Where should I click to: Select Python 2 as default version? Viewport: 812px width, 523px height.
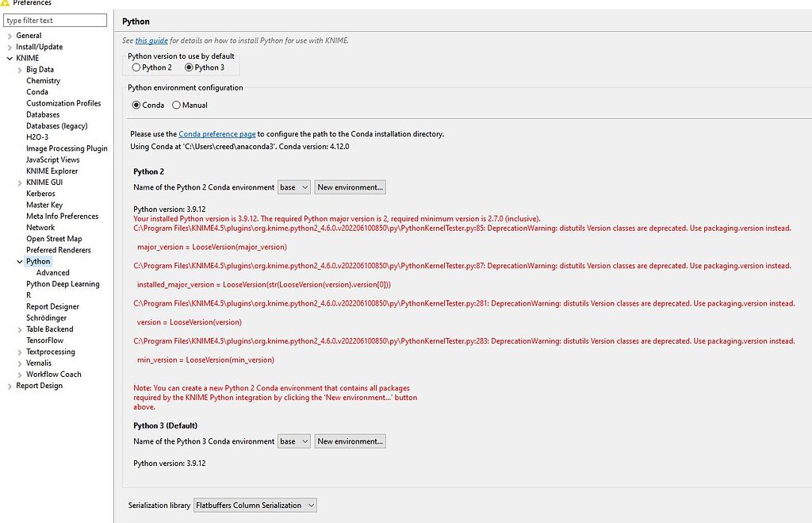136,67
